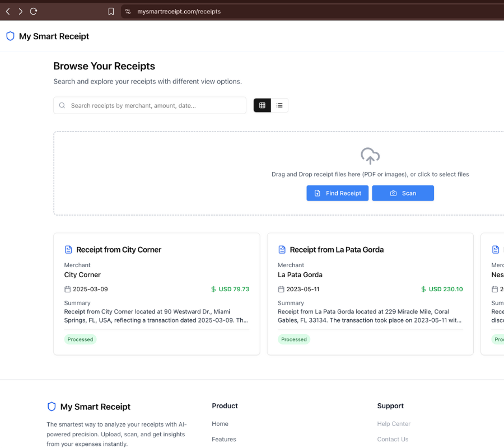Click the browser forward arrow
Image resolution: width=504 pixels, height=448 pixels.
point(21,11)
